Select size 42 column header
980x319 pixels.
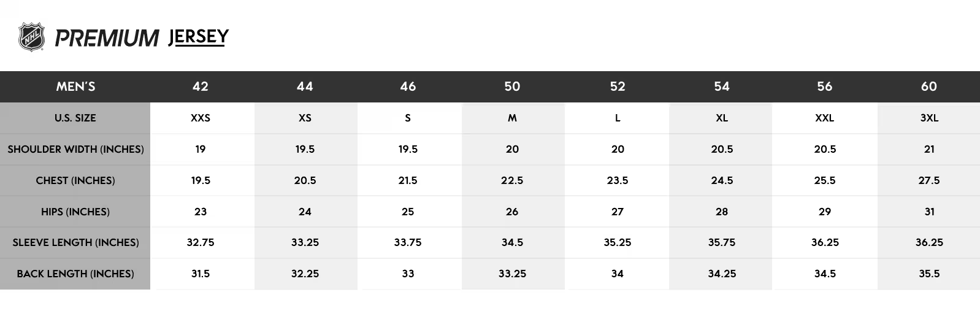click(x=201, y=86)
